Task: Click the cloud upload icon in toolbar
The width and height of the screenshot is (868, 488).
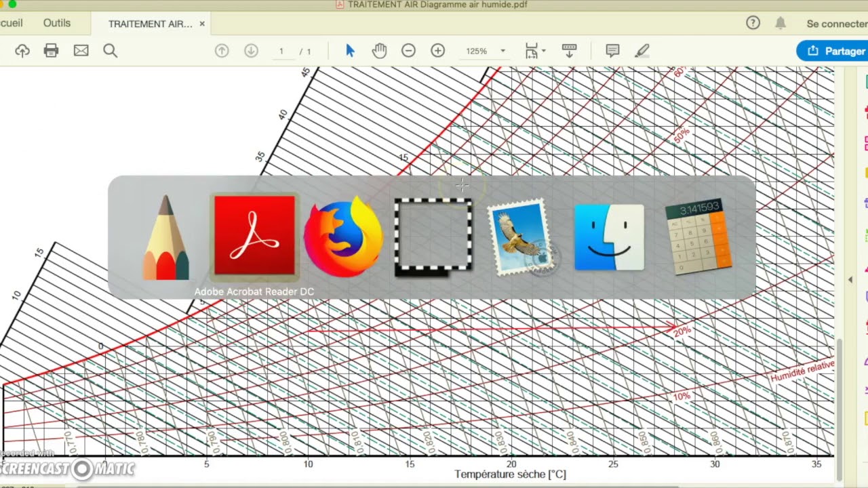Action: pos(22,51)
